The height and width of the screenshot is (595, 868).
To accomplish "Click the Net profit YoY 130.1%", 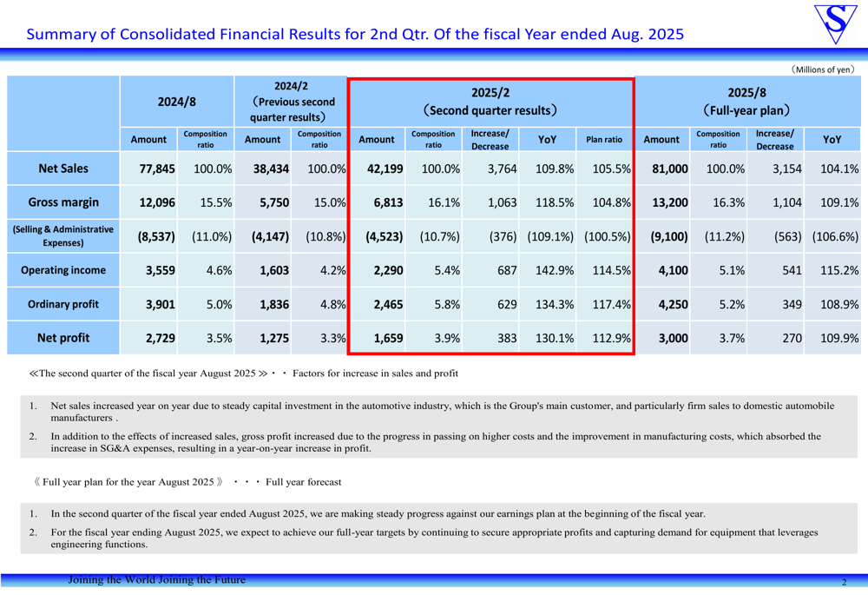I will [x=554, y=338].
